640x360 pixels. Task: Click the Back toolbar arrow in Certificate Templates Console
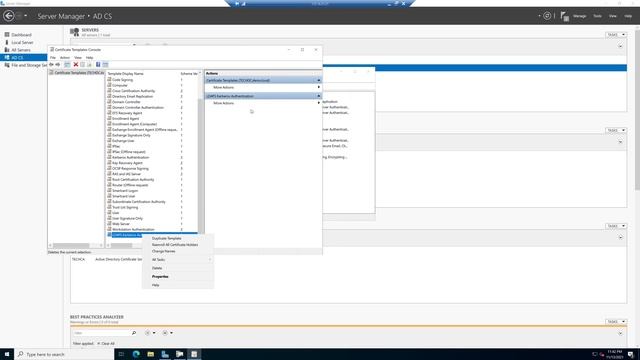[x=51, y=64]
